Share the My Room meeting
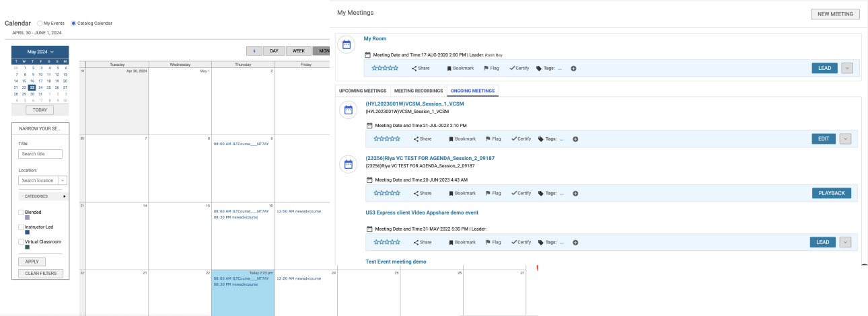The width and height of the screenshot is (868, 316). [421, 68]
